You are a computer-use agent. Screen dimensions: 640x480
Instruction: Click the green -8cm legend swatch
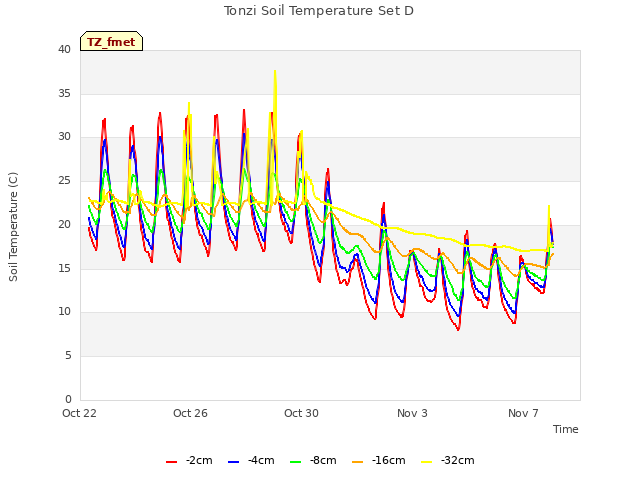296,462
